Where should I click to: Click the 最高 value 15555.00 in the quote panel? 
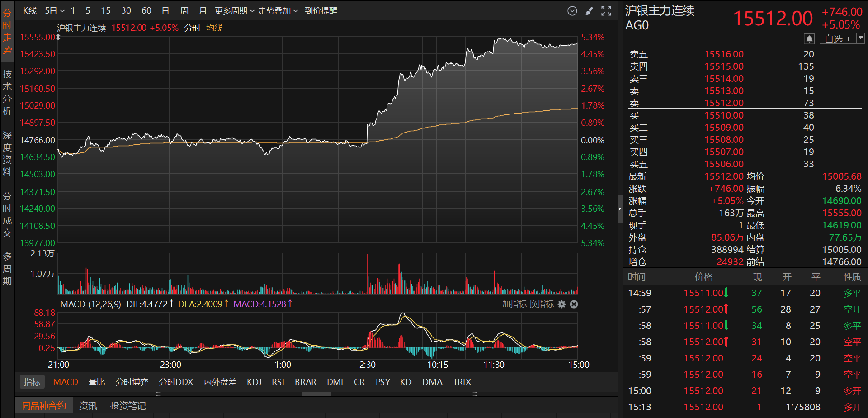point(842,213)
